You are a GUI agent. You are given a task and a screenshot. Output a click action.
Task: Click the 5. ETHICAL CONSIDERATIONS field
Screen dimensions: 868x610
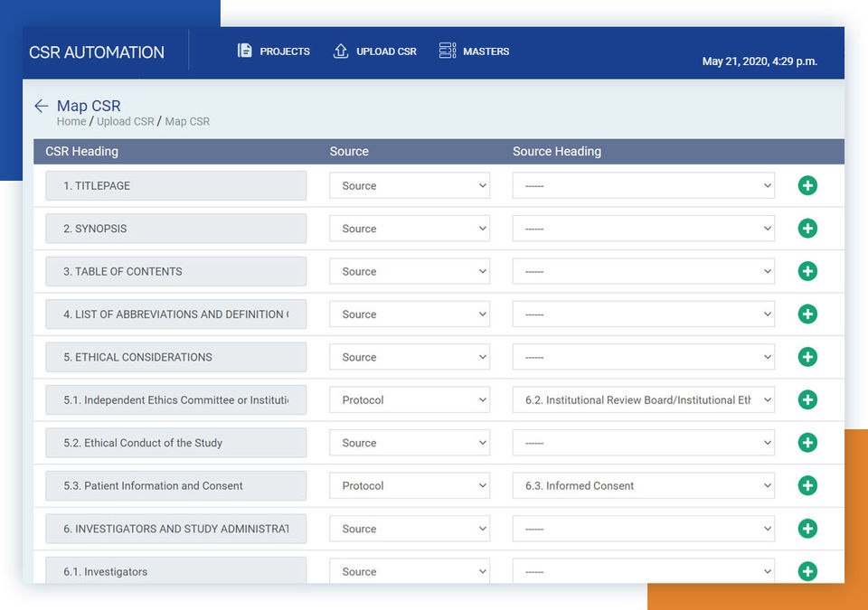click(175, 357)
